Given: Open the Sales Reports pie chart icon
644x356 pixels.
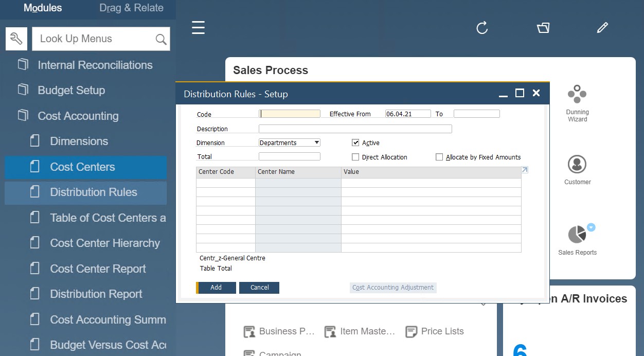Looking at the screenshot, I should (x=577, y=235).
